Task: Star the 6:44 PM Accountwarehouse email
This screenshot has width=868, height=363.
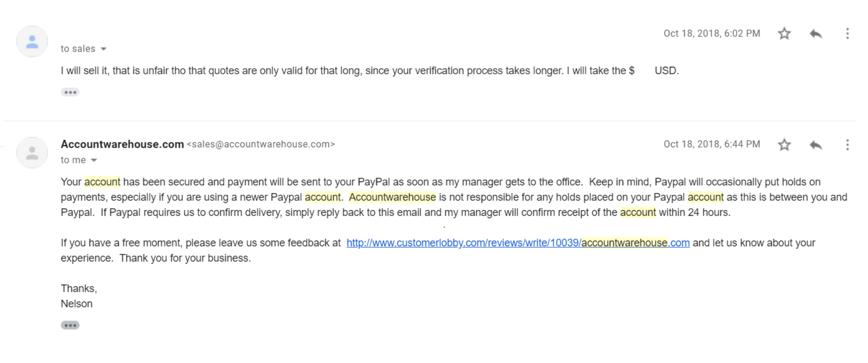Action: click(x=784, y=144)
